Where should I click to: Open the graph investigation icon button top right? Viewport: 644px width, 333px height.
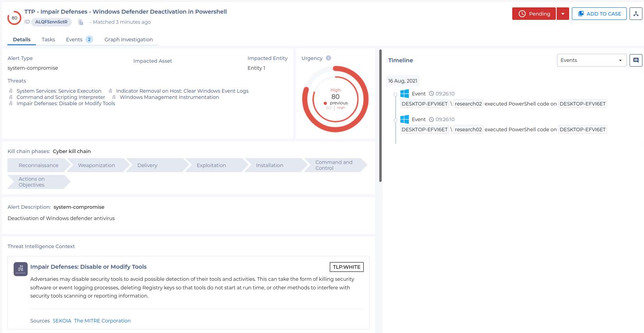point(636,14)
